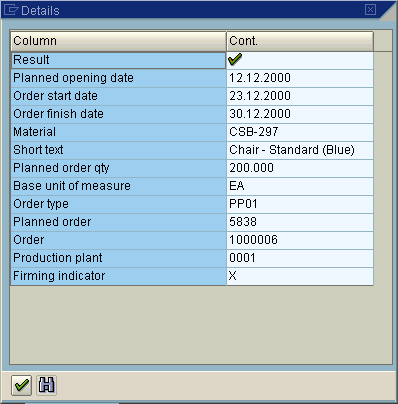Click the firming indicator value X

(x=300, y=276)
